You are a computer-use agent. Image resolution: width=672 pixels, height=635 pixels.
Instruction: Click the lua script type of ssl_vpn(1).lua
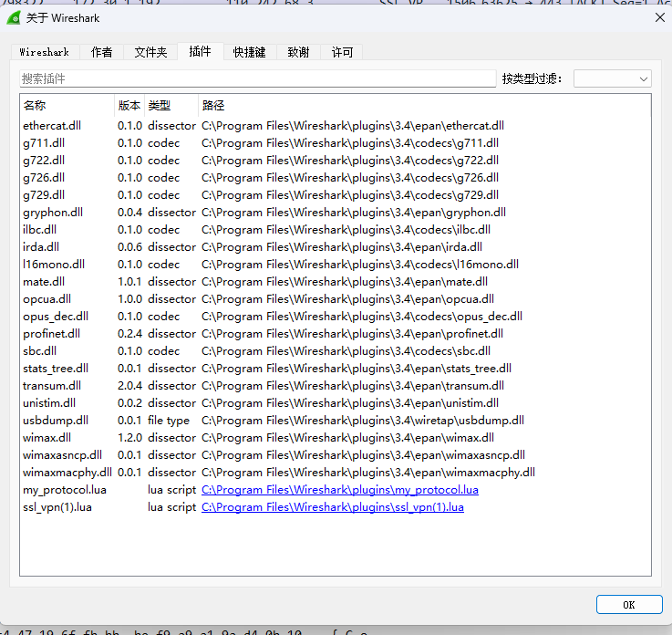click(171, 507)
